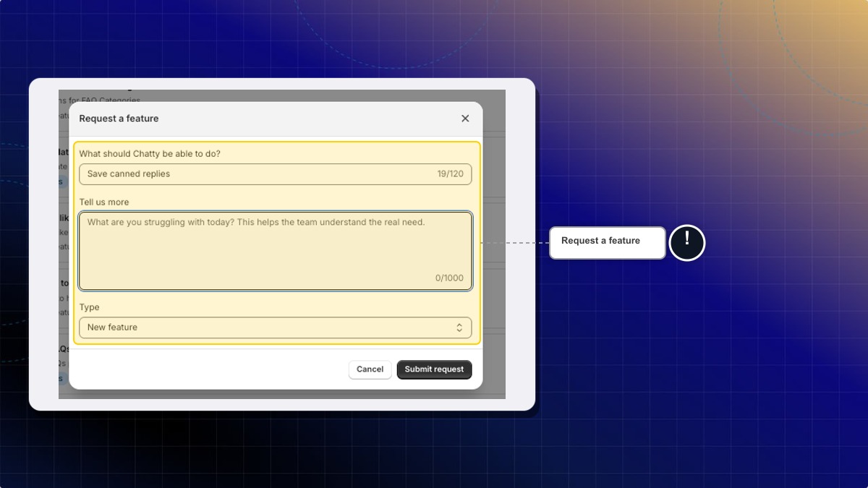Click the Cancel button

370,369
